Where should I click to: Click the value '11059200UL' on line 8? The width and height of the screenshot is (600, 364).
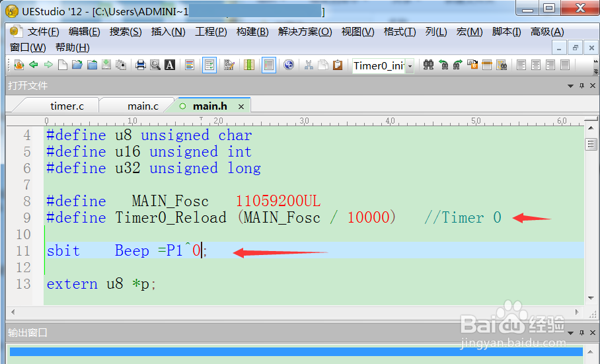coord(278,201)
